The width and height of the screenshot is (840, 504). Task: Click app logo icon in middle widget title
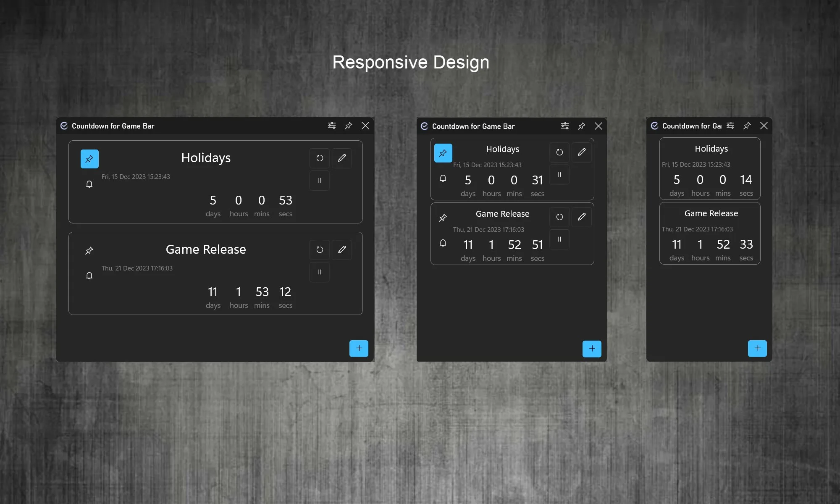(425, 126)
